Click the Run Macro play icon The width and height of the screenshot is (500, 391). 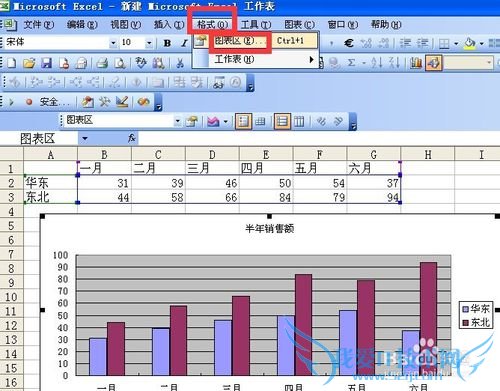(x=12, y=102)
